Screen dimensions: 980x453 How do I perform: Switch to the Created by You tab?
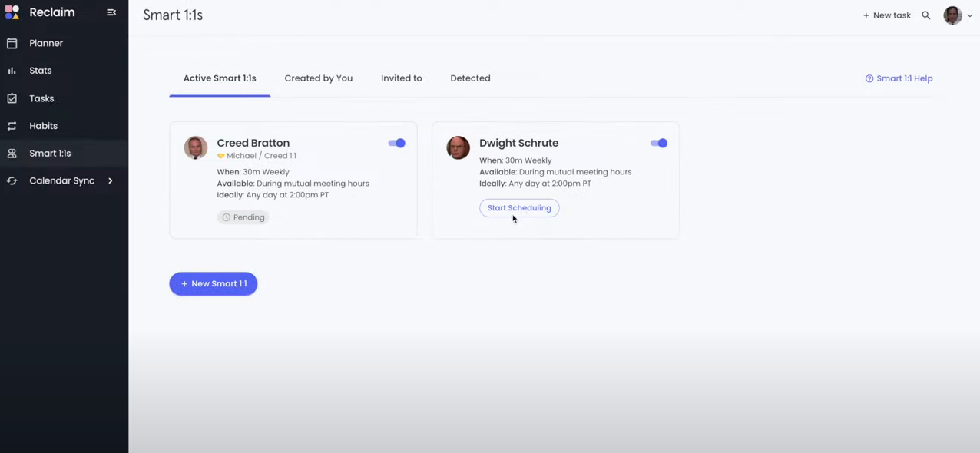coord(319,78)
